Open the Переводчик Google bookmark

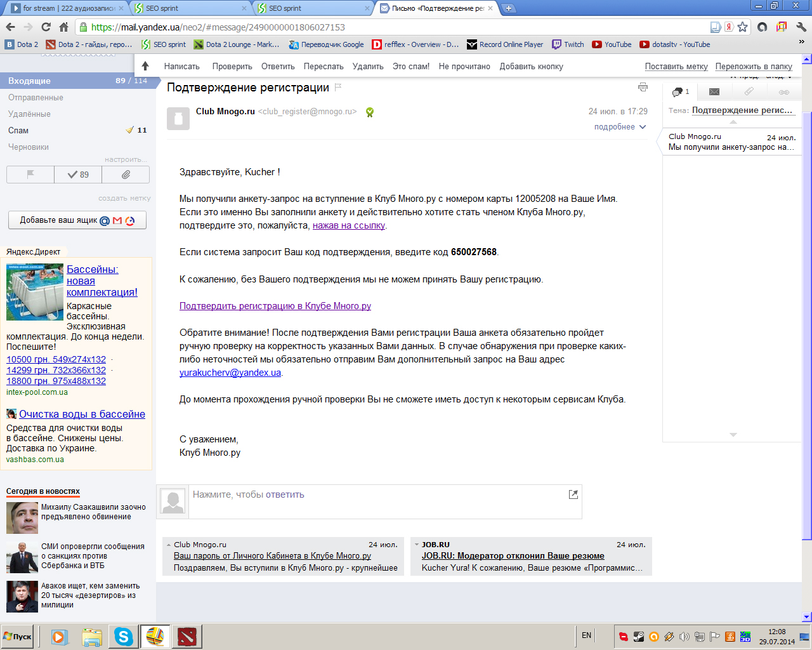(326, 44)
